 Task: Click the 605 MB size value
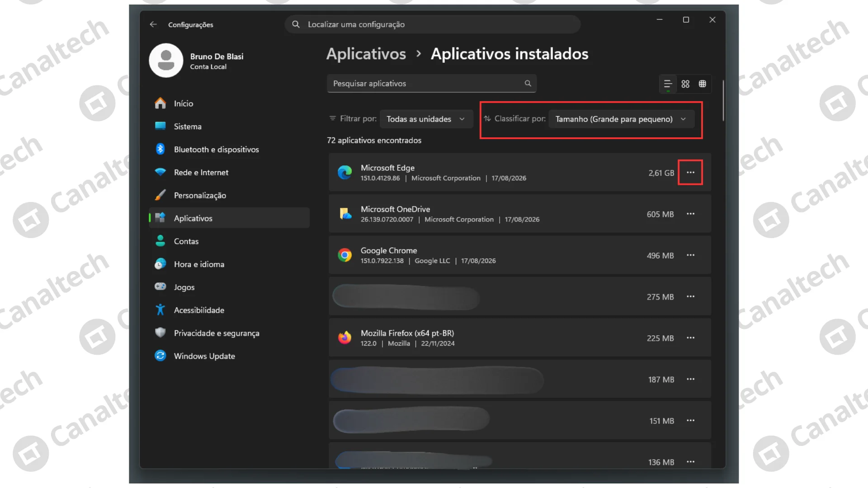pos(660,214)
